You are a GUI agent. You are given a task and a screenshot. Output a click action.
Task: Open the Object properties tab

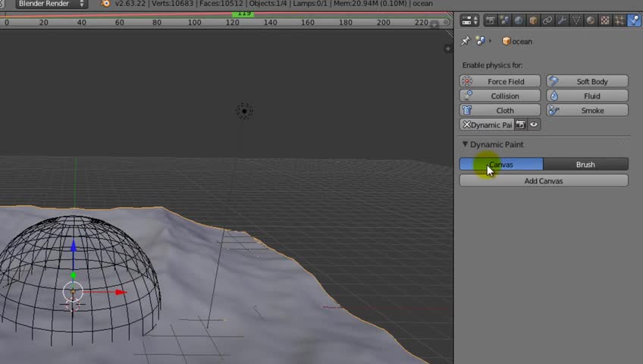[x=533, y=20]
